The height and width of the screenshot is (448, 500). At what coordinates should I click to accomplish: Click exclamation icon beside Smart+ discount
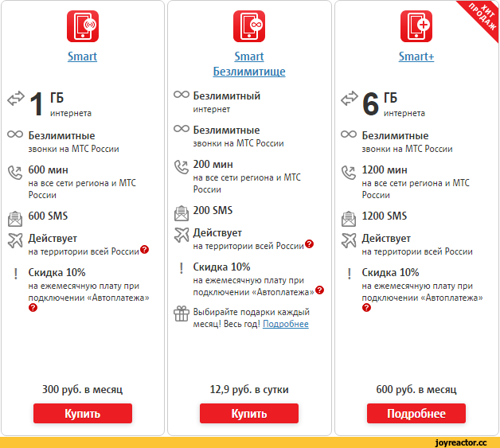pyautogui.click(x=350, y=274)
